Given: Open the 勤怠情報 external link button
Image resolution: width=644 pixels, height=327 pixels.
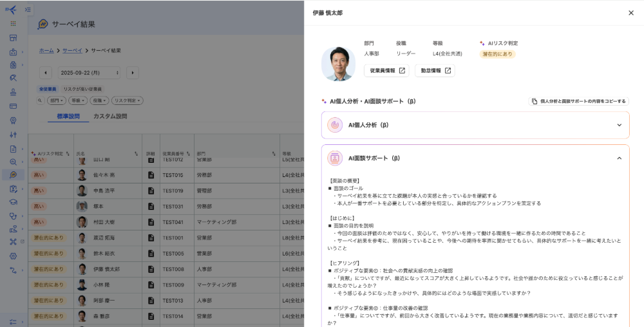Looking at the screenshot, I should pyautogui.click(x=435, y=71).
